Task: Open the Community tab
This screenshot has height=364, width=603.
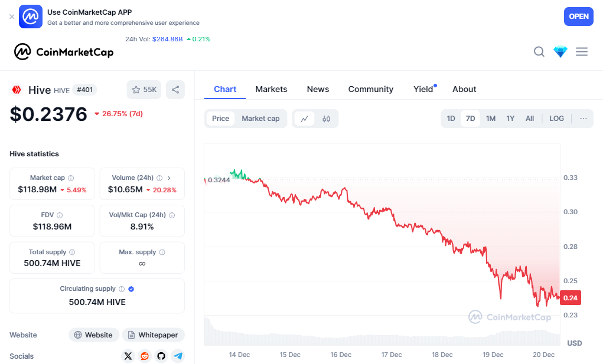Action: [x=370, y=89]
